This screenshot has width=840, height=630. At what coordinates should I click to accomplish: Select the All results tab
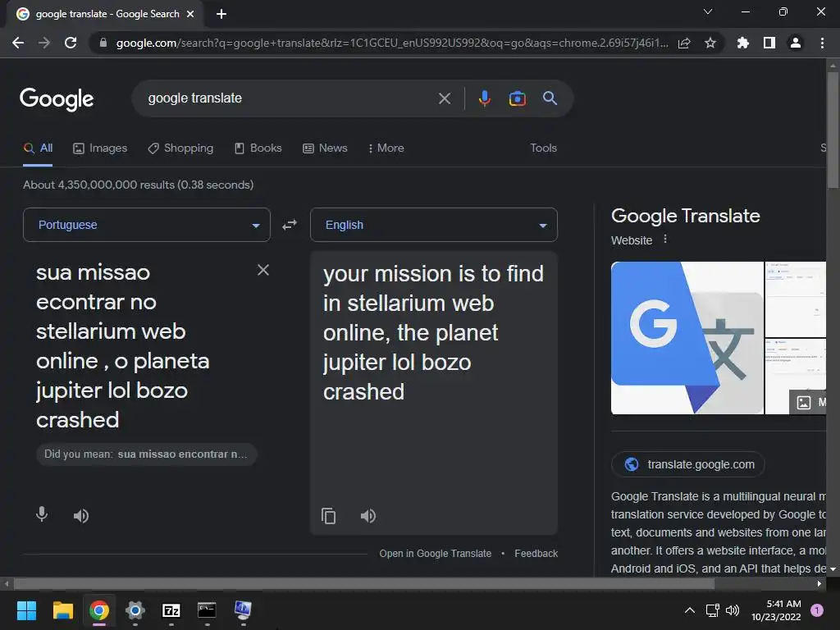click(x=38, y=148)
